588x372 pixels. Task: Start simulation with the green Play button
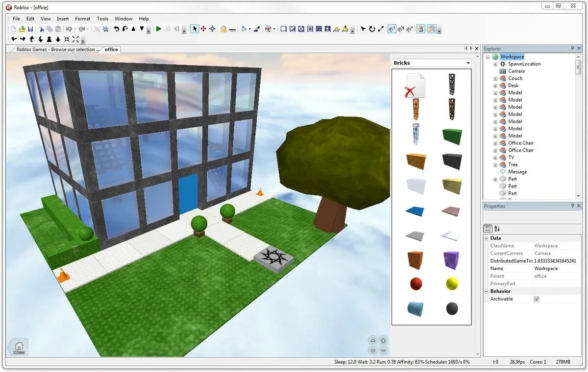(159, 29)
